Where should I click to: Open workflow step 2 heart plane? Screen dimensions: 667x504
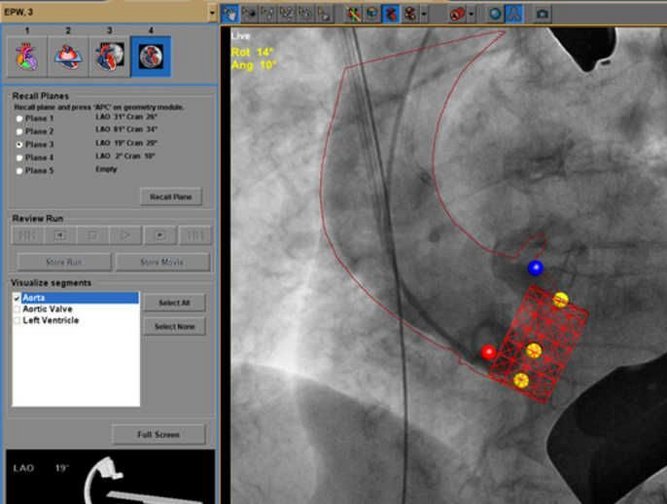point(68,57)
